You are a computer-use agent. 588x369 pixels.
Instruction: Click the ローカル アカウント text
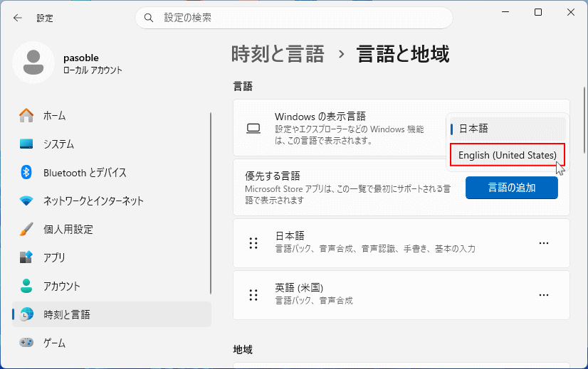click(93, 70)
